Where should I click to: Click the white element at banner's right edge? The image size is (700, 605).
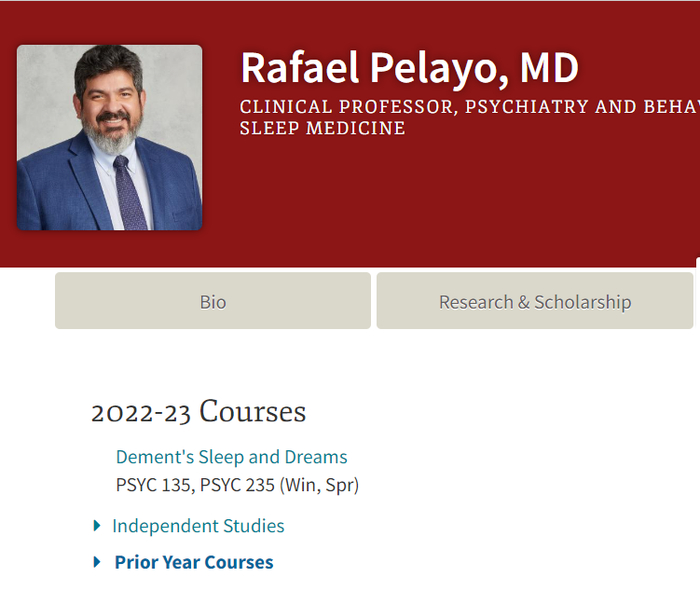pos(698,263)
